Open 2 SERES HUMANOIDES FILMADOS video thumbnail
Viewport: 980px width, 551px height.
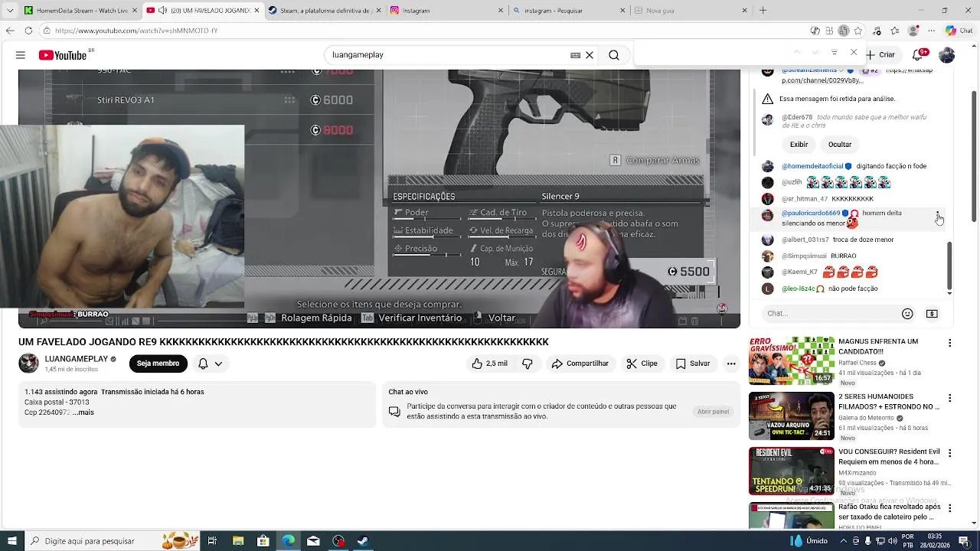click(x=792, y=416)
